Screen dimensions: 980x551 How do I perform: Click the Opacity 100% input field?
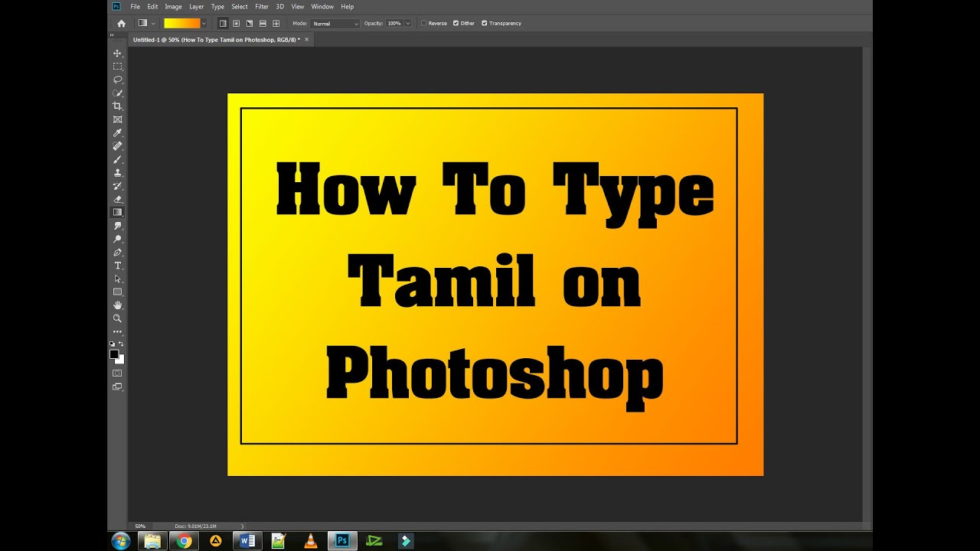pyautogui.click(x=394, y=24)
